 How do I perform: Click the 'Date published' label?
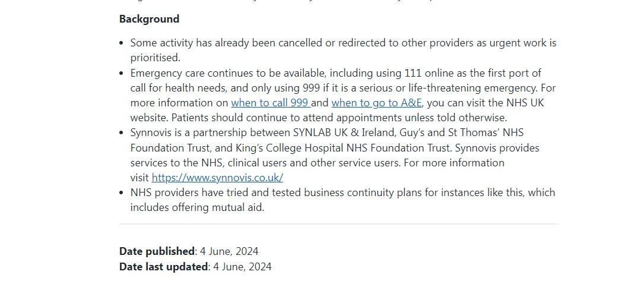click(157, 251)
